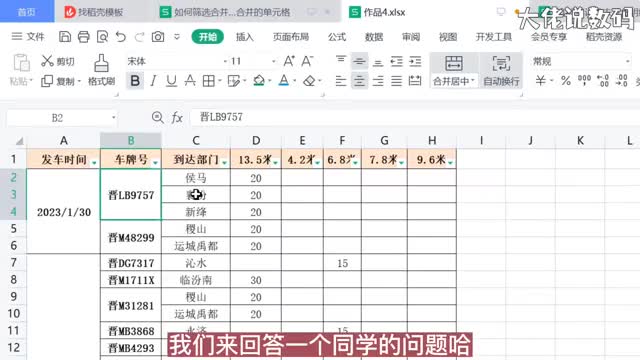Cut selection with 剪切

pos(58,61)
